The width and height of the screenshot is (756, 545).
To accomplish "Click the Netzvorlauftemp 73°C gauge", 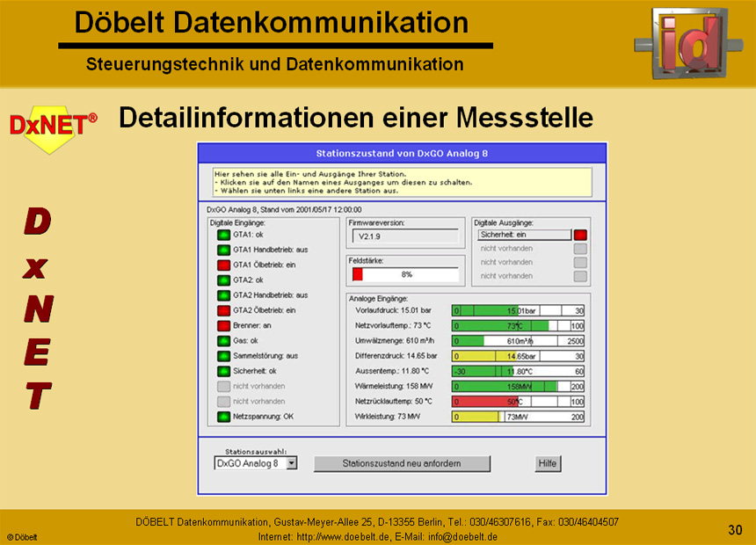I will coord(518,325).
